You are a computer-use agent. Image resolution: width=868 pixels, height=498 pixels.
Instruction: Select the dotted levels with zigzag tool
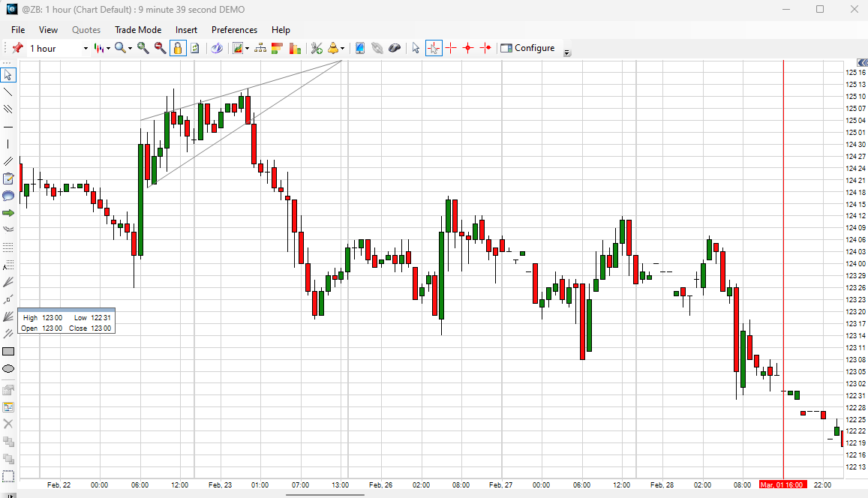8,265
